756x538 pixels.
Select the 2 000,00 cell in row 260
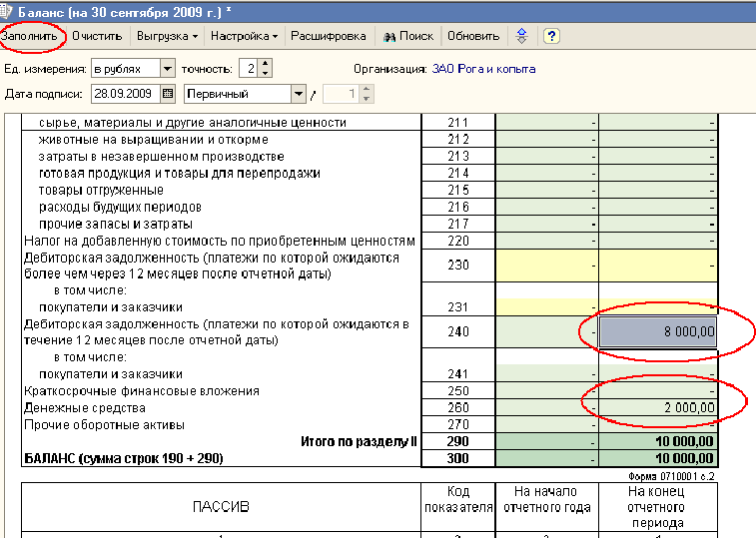(658, 408)
